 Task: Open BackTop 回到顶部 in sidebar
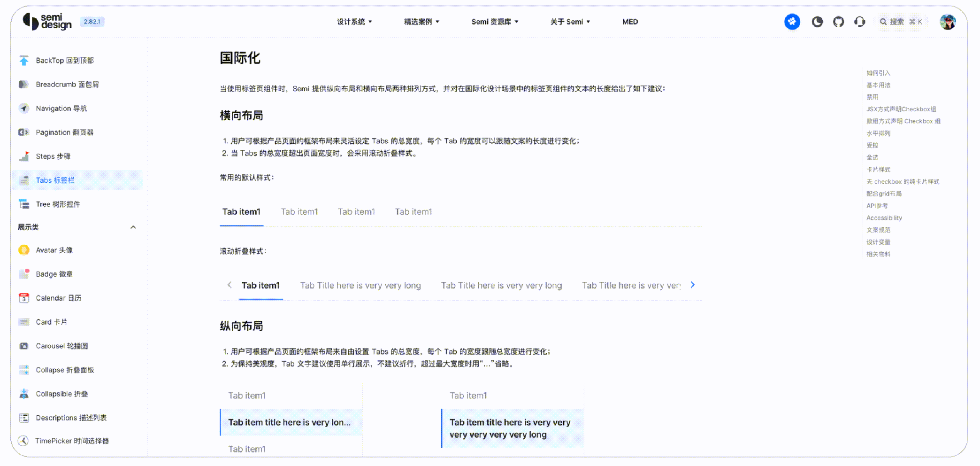coord(64,61)
